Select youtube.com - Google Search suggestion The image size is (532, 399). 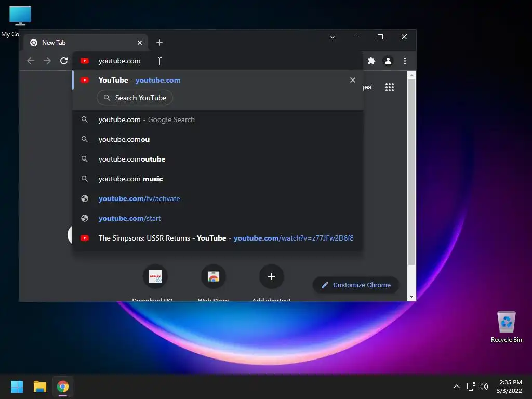coord(218,119)
